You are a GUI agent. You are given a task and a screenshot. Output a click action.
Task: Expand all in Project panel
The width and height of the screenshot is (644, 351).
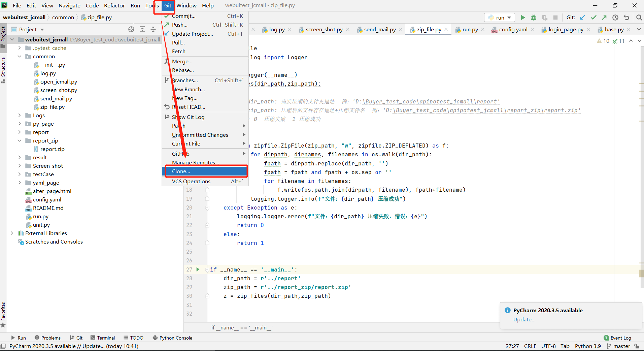point(142,29)
